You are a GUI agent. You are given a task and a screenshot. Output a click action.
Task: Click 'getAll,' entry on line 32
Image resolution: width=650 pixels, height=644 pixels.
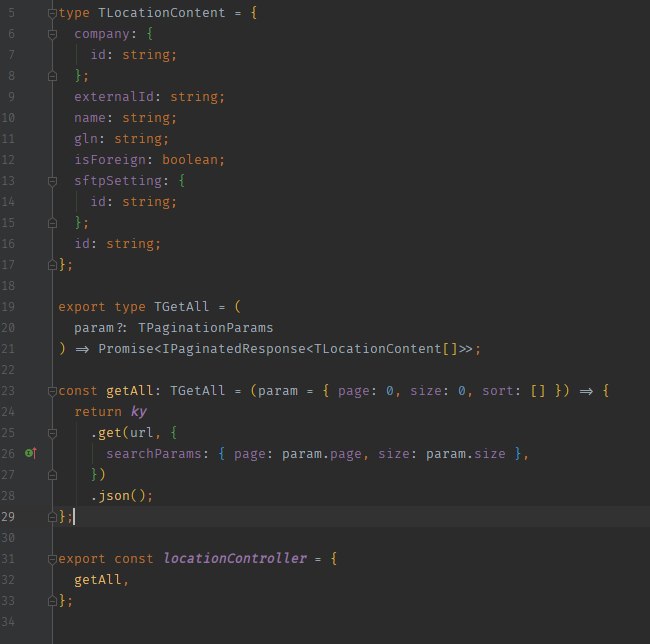tap(102, 580)
